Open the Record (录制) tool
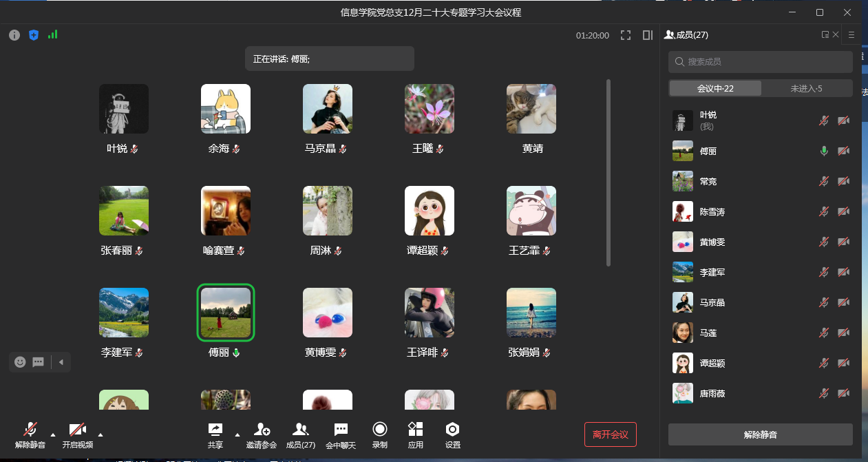The image size is (868, 462). [x=380, y=434]
